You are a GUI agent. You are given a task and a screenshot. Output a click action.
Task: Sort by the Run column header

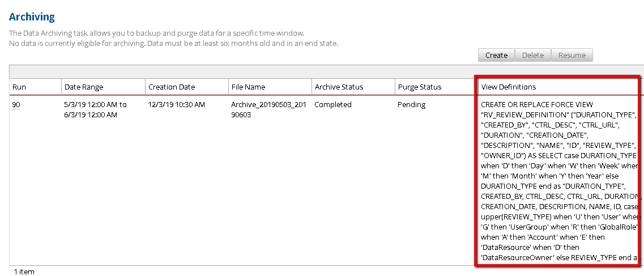20,87
